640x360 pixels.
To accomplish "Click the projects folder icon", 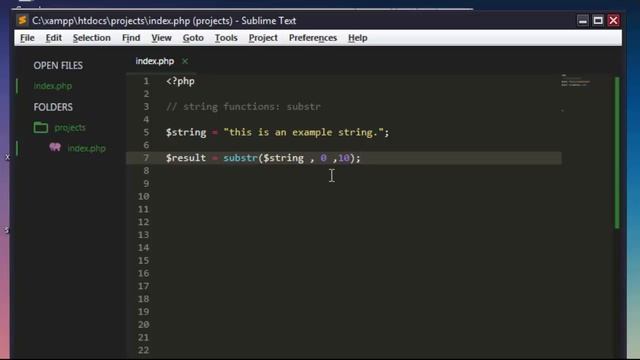I will (x=41, y=127).
